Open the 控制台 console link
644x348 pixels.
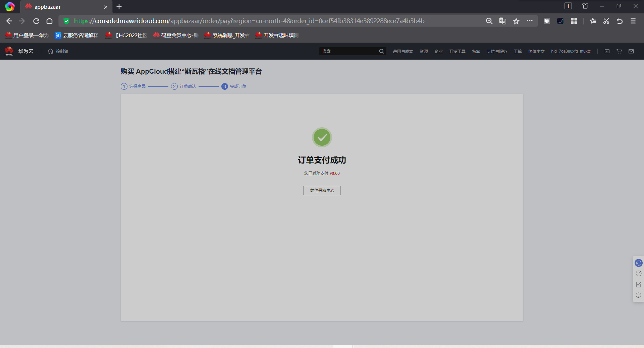[x=58, y=51]
